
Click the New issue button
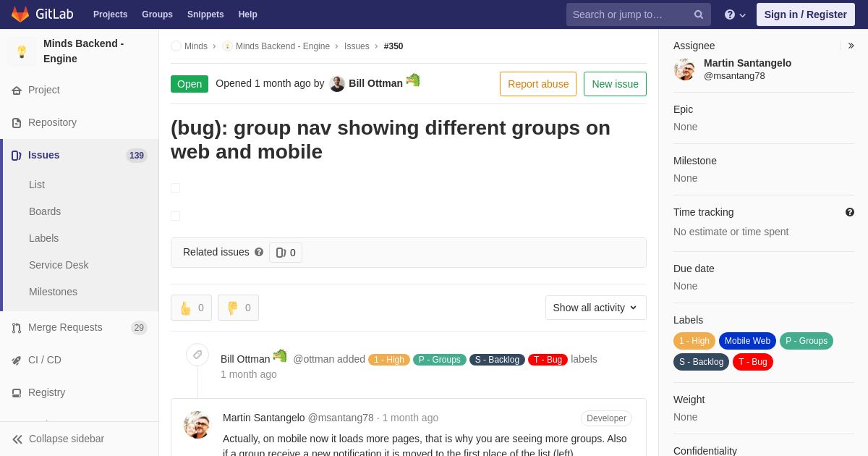pos(615,84)
